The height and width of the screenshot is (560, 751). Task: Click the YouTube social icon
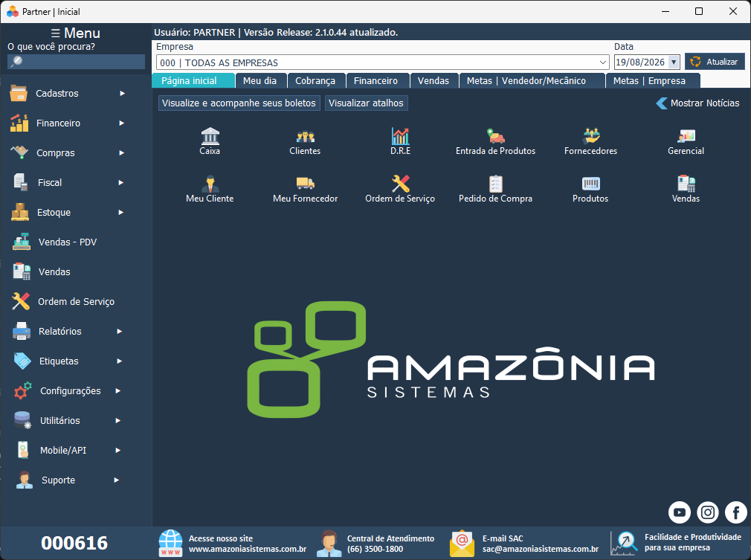[679, 512]
